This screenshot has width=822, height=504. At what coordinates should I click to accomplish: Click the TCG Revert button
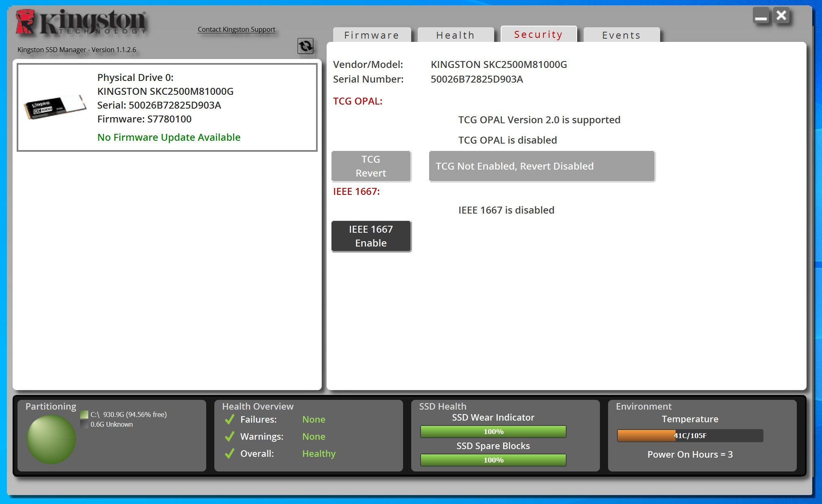point(371,166)
